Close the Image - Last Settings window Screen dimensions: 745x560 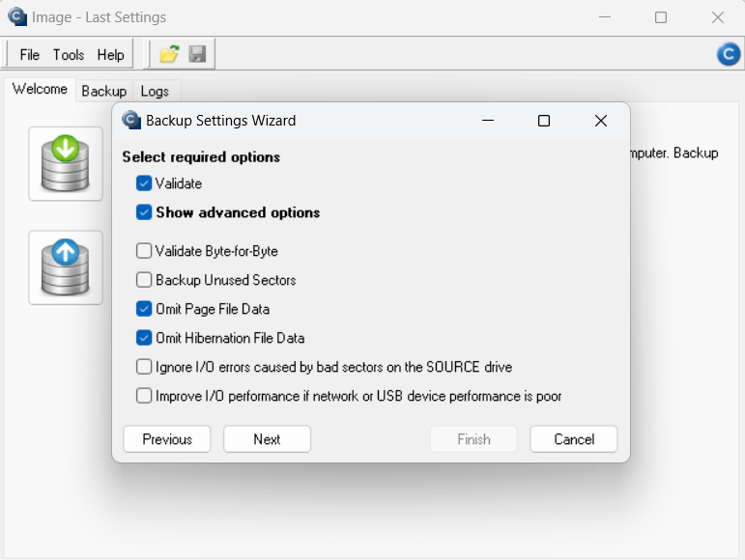[x=718, y=17]
